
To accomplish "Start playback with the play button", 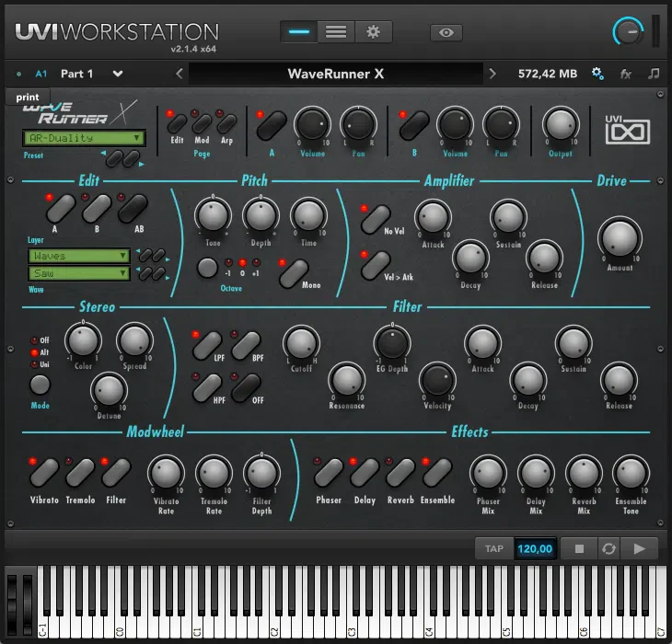I will coord(639,548).
